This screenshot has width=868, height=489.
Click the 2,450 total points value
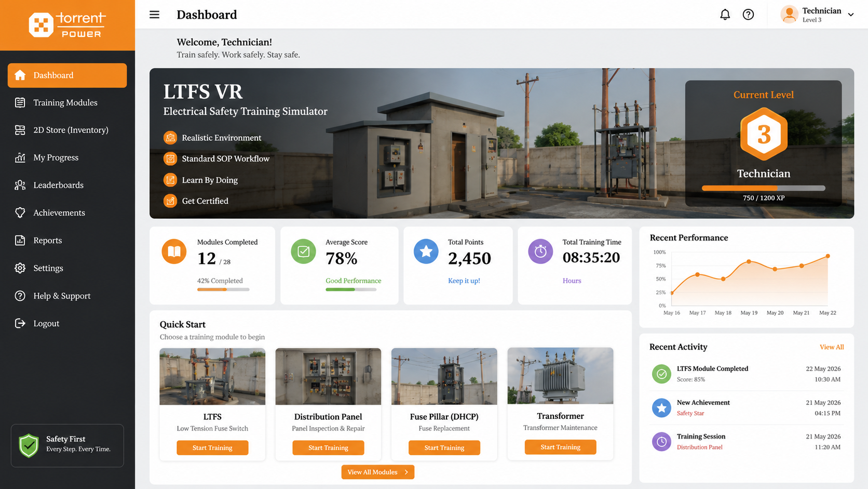pos(469,258)
